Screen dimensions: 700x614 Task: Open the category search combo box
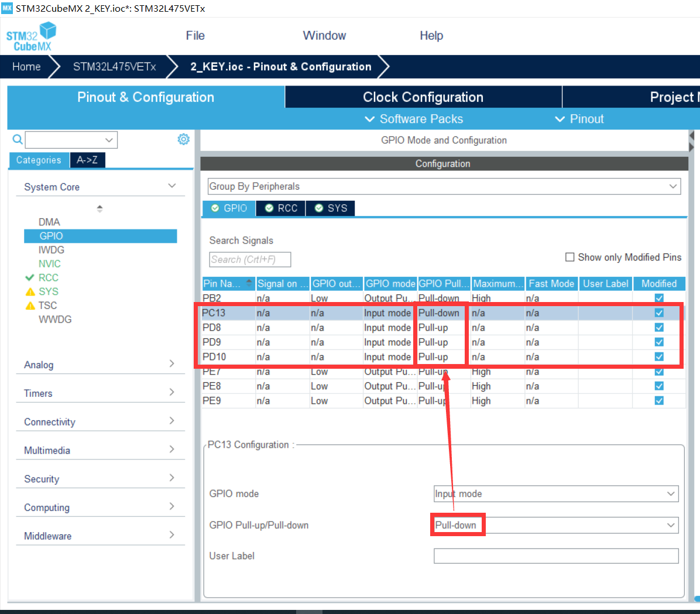(71, 140)
